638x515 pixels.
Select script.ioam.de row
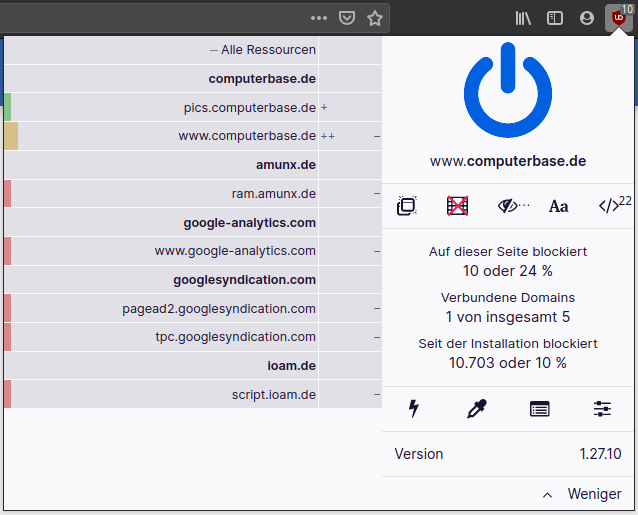coord(161,394)
